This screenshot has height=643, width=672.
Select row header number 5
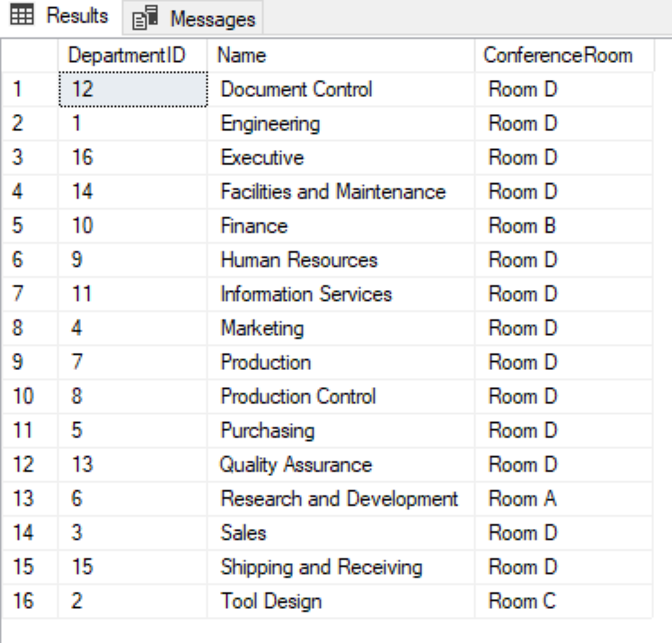click(x=30, y=225)
